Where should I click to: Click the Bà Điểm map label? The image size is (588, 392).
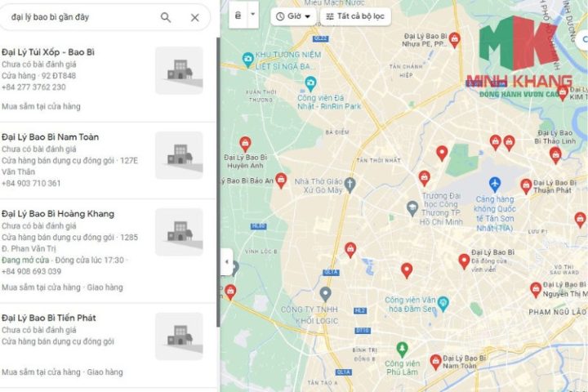337,132
